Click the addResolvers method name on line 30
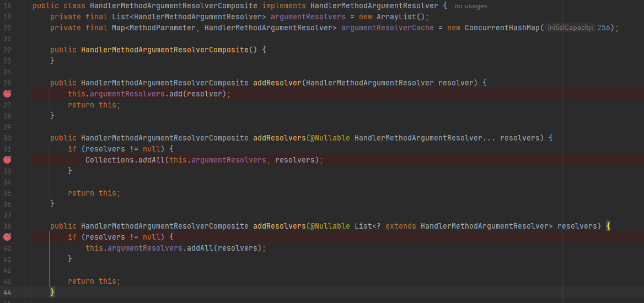The image size is (644, 303). click(279, 138)
